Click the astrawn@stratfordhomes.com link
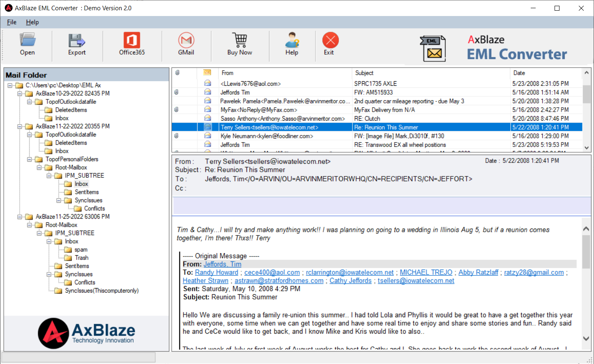594x364 pixels. point(279,281)
